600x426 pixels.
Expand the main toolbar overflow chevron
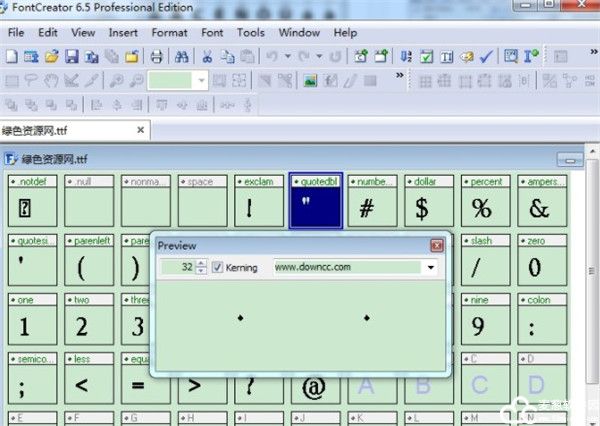593,51
